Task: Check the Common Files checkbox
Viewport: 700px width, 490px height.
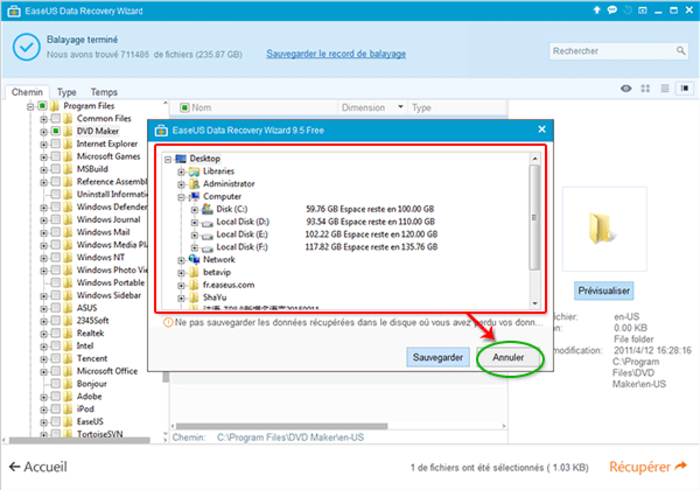Action: pos(55,118)
